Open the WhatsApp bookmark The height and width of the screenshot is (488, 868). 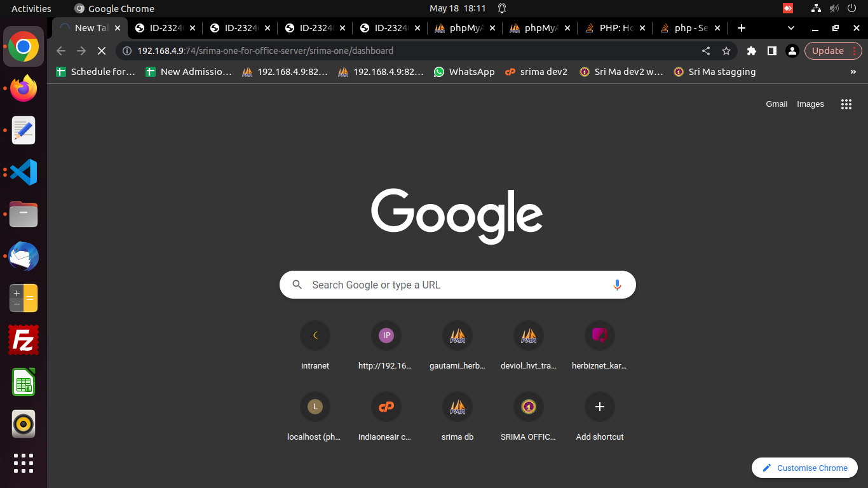click(464, 72)
